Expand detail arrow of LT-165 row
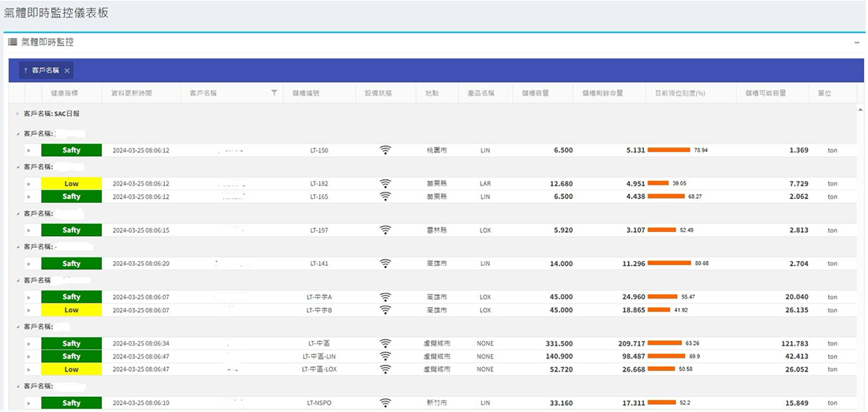Screen dimensions: 868x412 pos(28,197)
